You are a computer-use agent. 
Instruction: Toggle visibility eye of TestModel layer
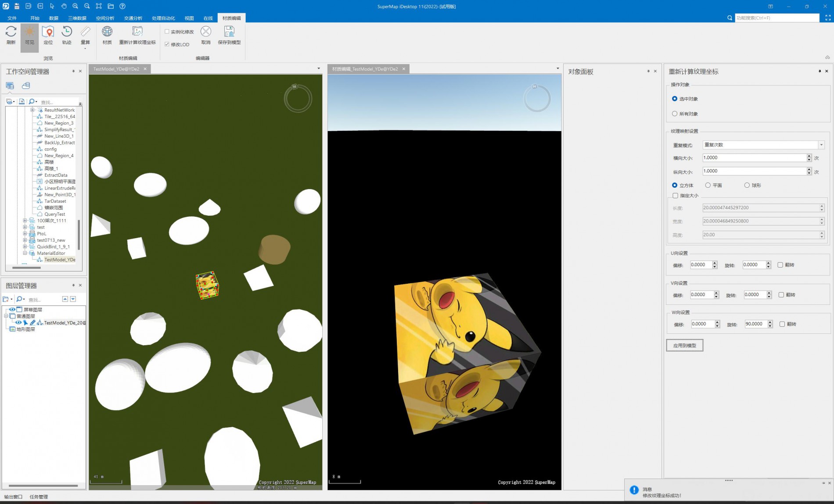click(x=18, y=322)
